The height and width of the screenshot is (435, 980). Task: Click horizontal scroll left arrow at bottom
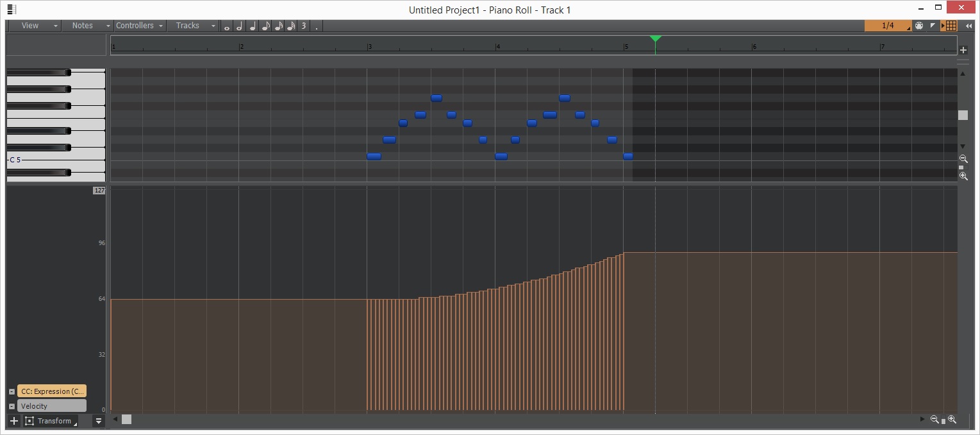pos(115,420)
